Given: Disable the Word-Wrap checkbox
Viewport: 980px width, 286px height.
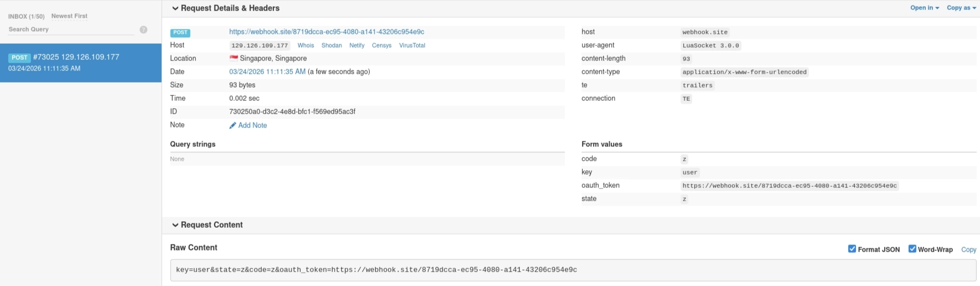Looking at the screenshot, I should pyautogui.click(x=912, y=249).
